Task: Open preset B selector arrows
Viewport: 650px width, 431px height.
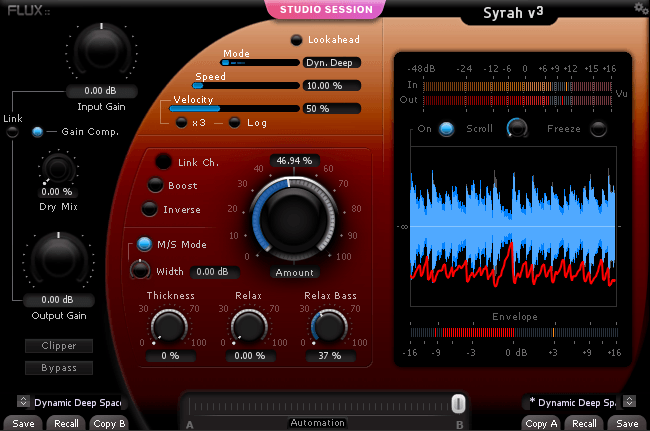Action: [x=630, y=401]
